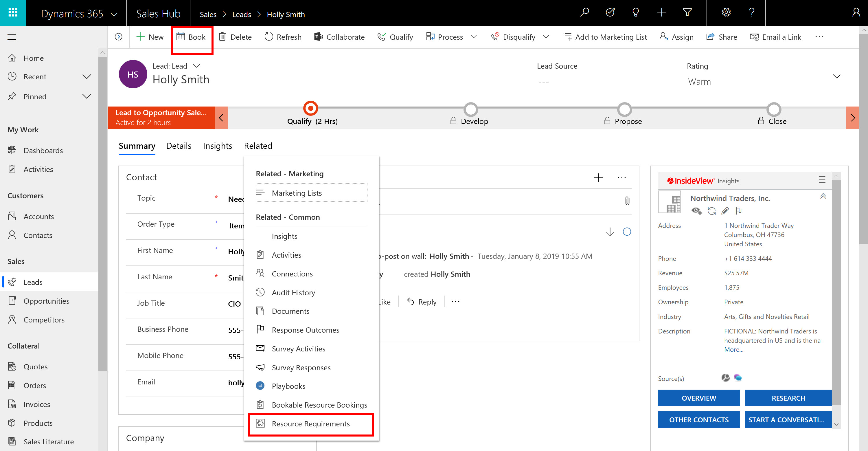
Task: Click New in the command bar
Action: coord(150,37)
